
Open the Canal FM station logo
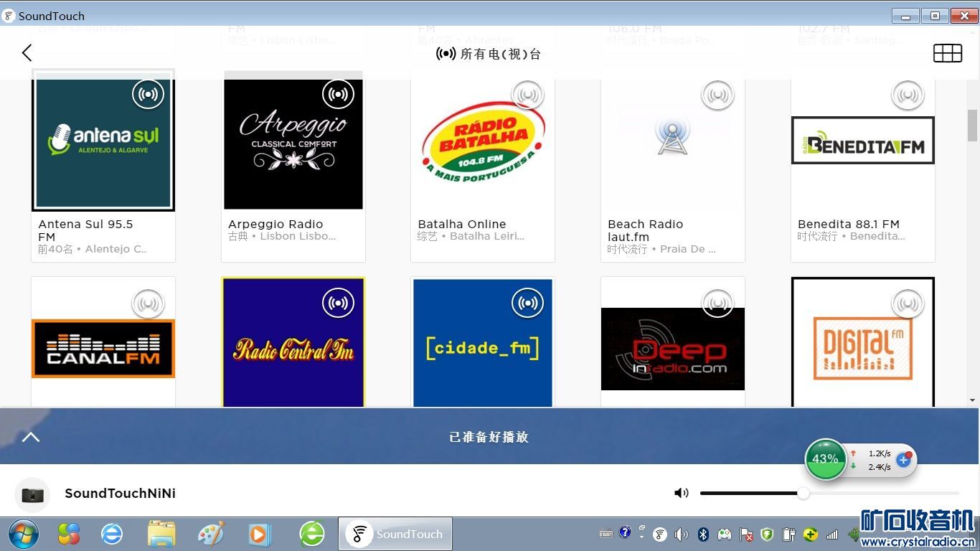(x=103, y=348)
